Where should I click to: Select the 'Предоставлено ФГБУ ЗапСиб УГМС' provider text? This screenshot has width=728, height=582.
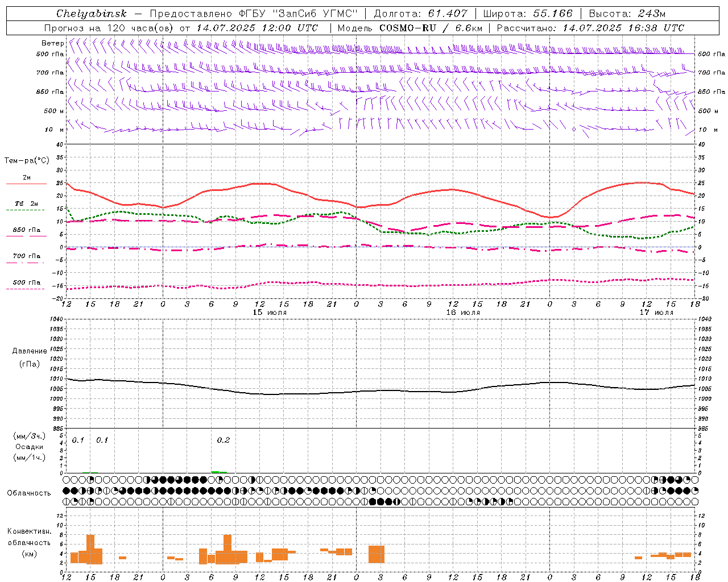pyautogui.click(x=254, y=14)
